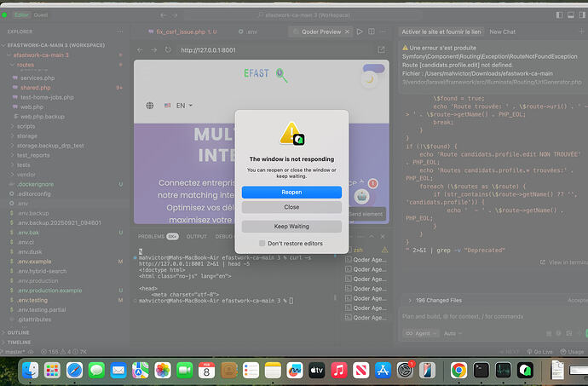Viewport: 588px width, 386px height.
Task: Open .env.example file
Action: coord(34,262)
